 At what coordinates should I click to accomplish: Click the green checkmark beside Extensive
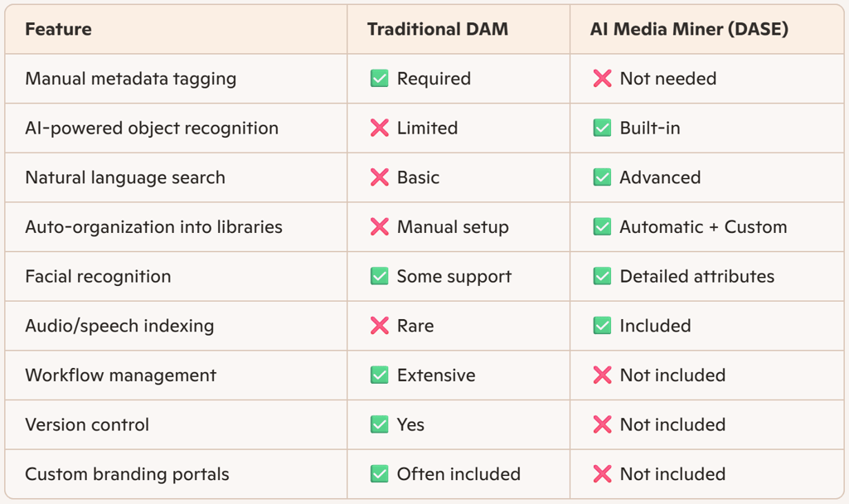point(379,376)
